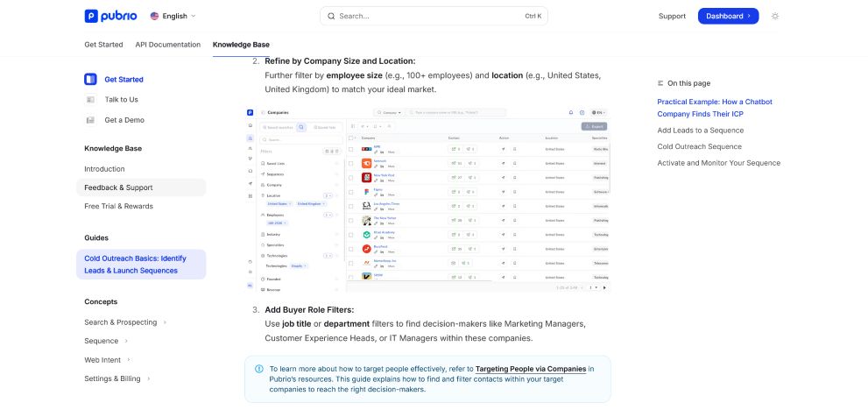Click the magnifier icon in search bar
The image size is (868, 410).
coord(331,16)
